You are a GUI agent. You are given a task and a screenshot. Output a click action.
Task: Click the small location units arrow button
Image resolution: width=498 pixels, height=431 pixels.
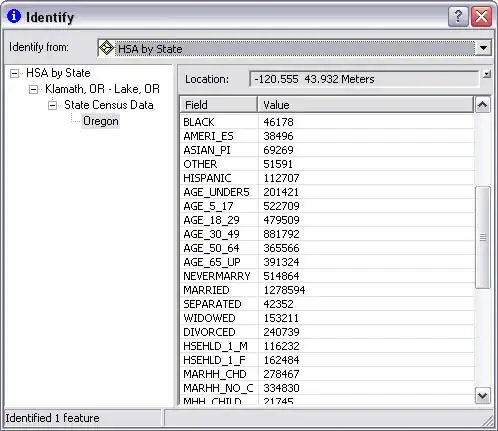point(487,74)
